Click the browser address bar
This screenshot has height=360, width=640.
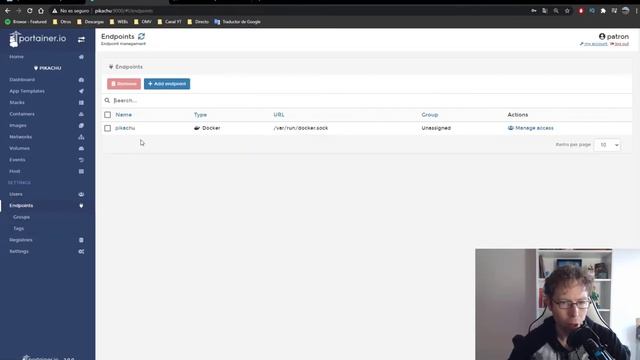point(286,11)
